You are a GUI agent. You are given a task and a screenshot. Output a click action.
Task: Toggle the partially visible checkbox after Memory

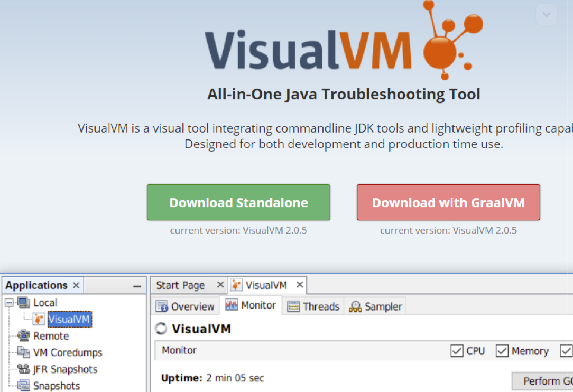[566, 351]
